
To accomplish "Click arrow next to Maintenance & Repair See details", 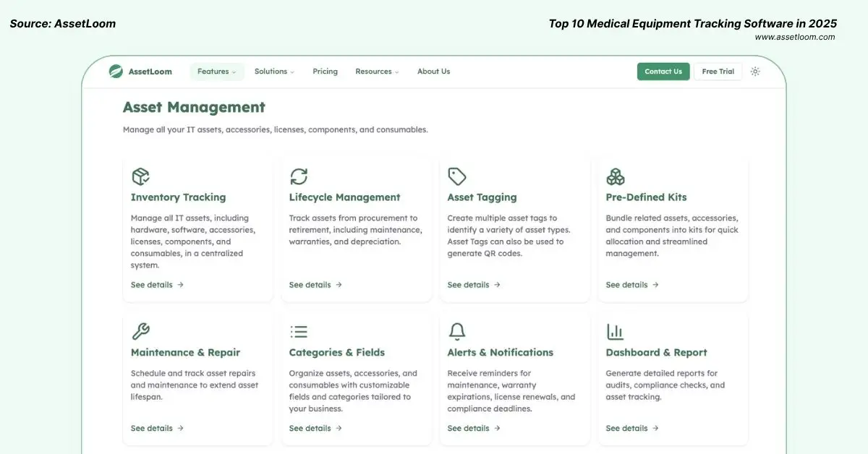I will coord(180,428).
